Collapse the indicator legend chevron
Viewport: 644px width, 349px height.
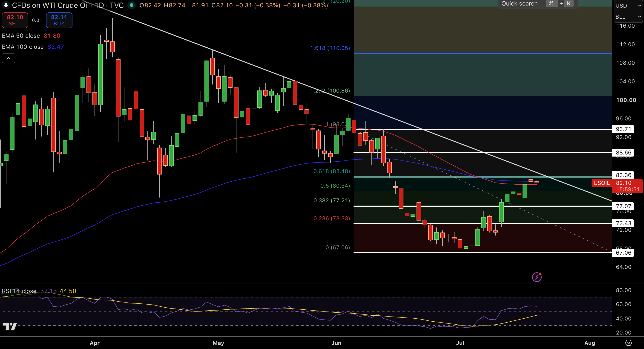point(9,58)
